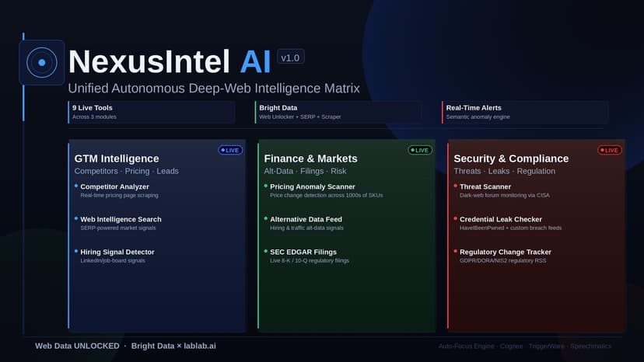Click 'Semantic anomaly engine' caption
This screenshot has height=362, width=644.
tap(478, 117)
